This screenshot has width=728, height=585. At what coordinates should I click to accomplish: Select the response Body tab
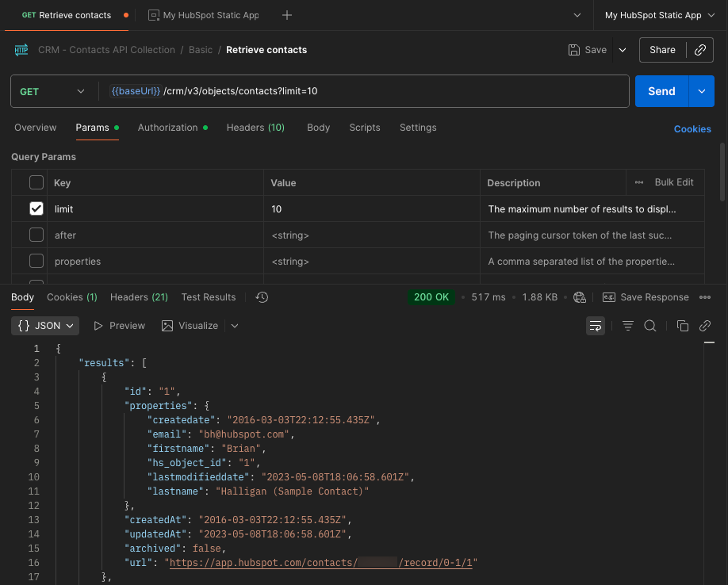coord(22,297)
